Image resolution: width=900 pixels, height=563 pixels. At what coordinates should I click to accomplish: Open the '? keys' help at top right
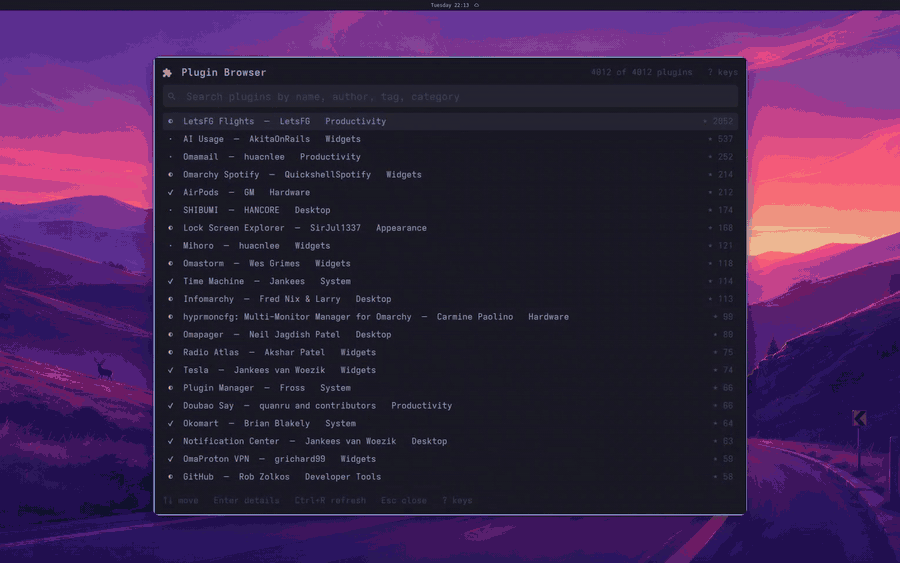723,72
